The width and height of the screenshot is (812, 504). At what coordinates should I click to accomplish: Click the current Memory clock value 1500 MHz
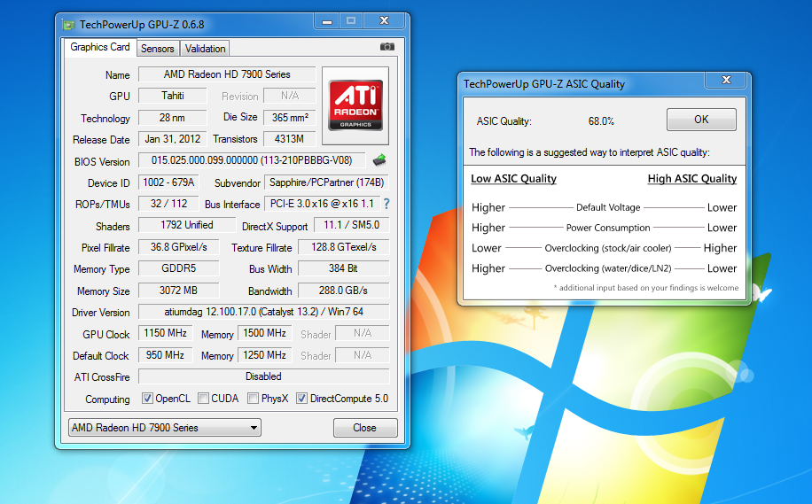[265, 333]
